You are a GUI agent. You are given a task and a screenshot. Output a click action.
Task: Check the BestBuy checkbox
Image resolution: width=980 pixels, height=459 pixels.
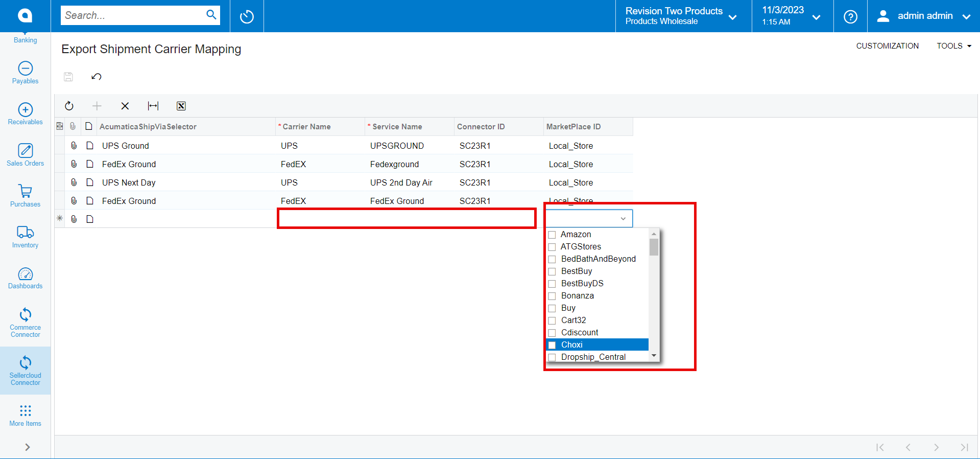552,271
